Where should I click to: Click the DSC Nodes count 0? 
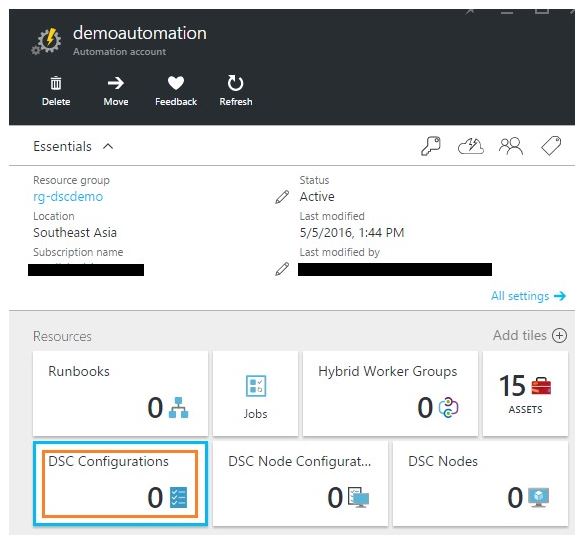515,498
